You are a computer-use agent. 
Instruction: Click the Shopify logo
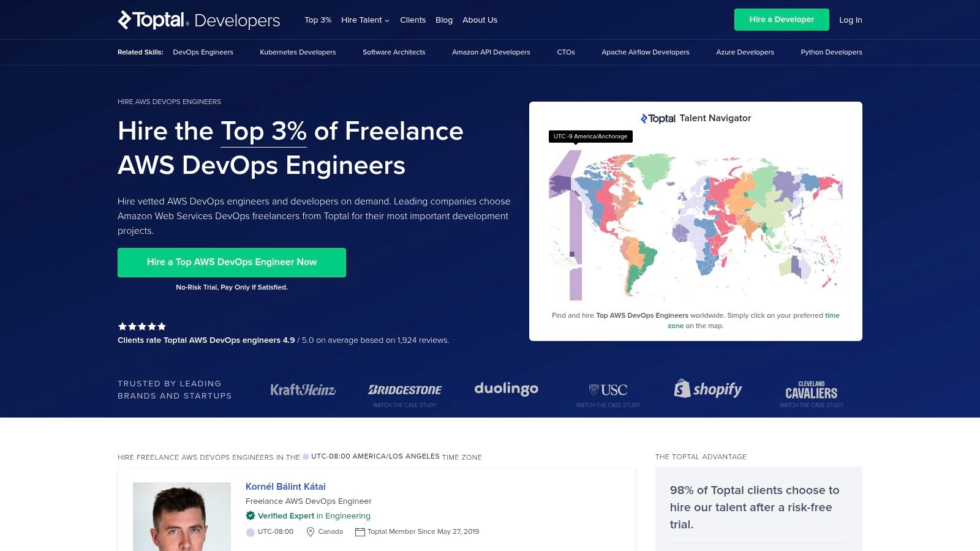[708, 389]
